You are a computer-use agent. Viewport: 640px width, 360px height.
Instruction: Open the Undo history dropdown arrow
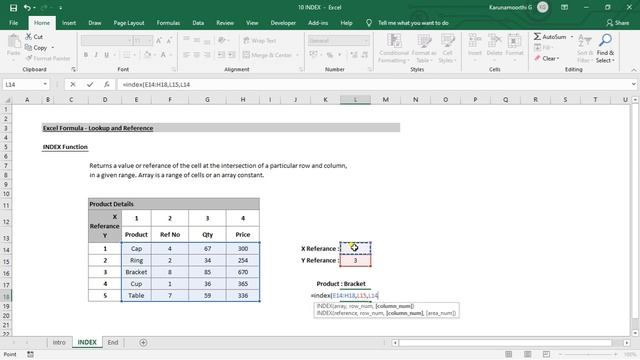(34, 8)
